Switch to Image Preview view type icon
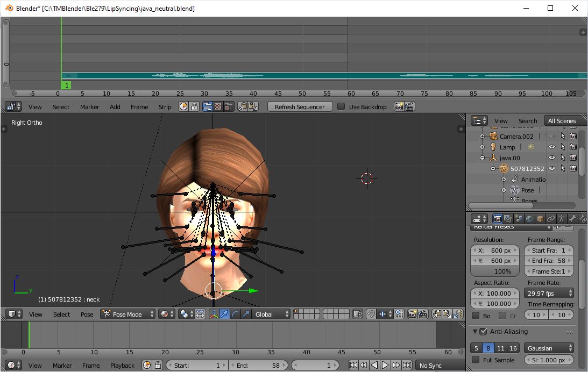 pyautogui.click(x=218, y=107)
